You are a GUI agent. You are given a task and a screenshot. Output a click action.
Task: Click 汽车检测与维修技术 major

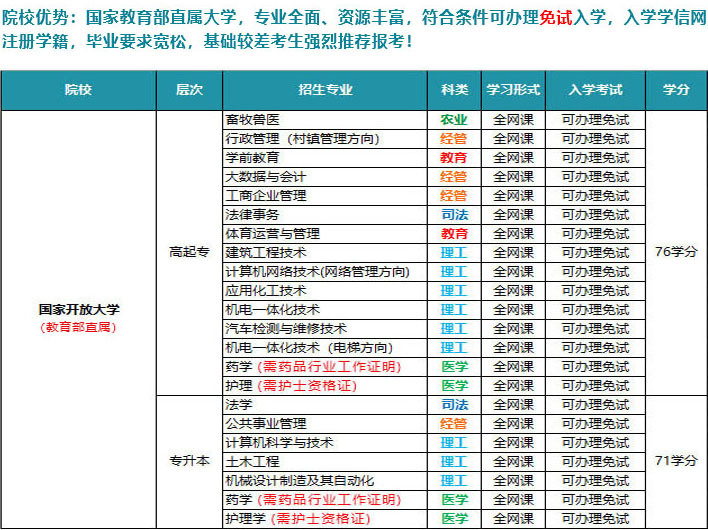click(286, 329)
